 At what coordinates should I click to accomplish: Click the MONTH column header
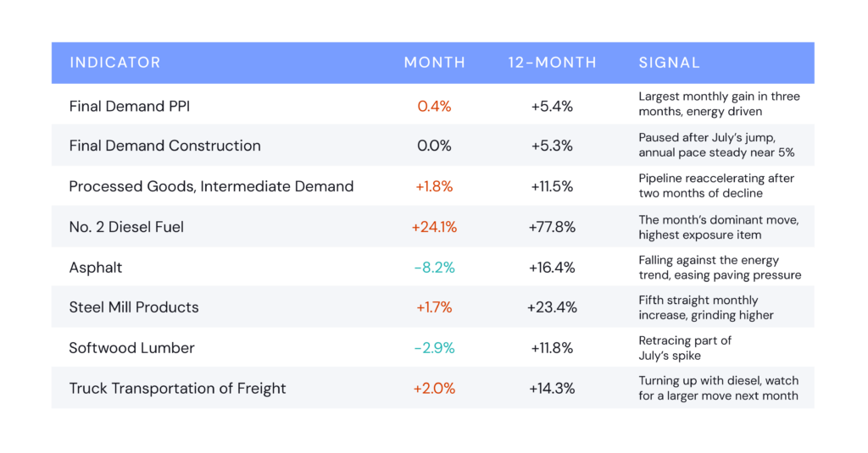click(435, 63)
